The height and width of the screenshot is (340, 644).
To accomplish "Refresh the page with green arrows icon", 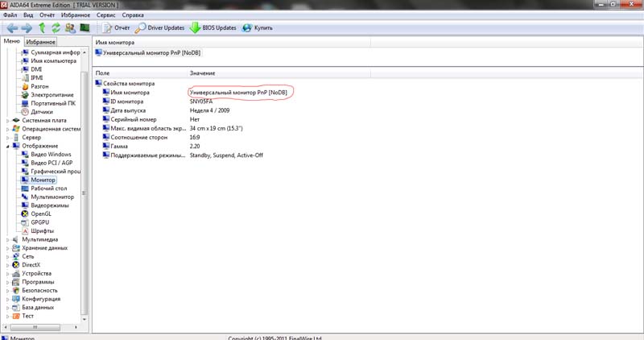I will pyautogui.click(x=56, y=28).
